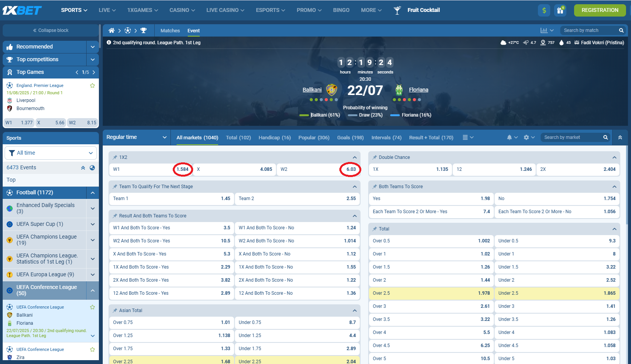Screen dimensions: 631x364
Task: Switch to the Matches tab
Action: [x=170, y=31]
